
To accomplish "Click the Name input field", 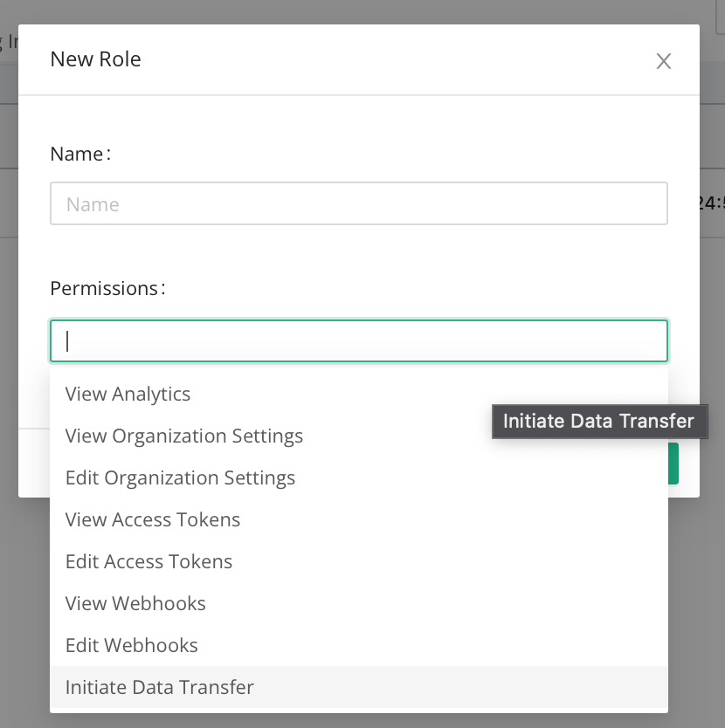I will point(358,204).
